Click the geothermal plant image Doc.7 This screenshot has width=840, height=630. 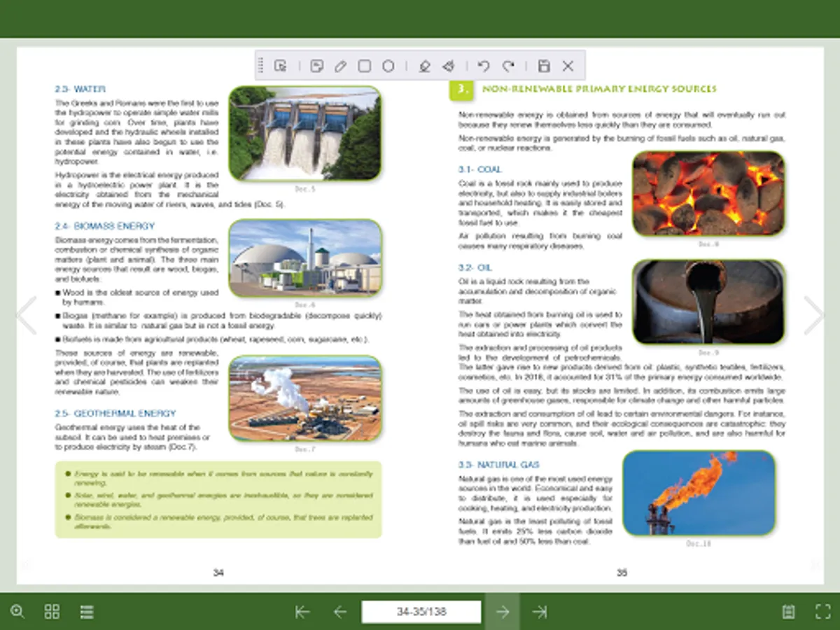pos(305,398)
